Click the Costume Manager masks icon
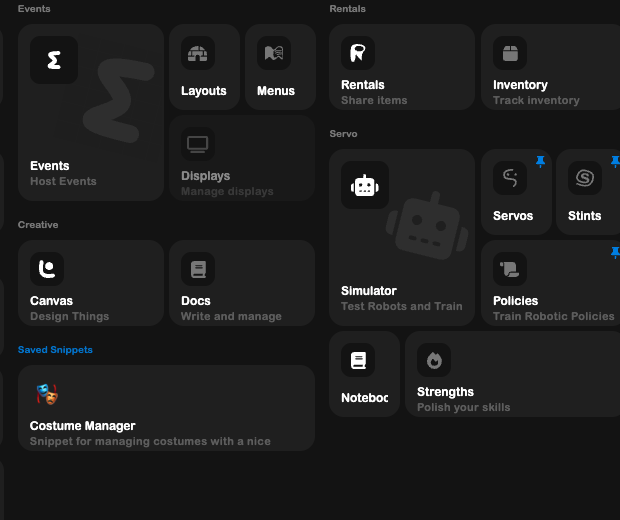The width and height of the screenshot is (620, 520). click(x=47, y=394)
